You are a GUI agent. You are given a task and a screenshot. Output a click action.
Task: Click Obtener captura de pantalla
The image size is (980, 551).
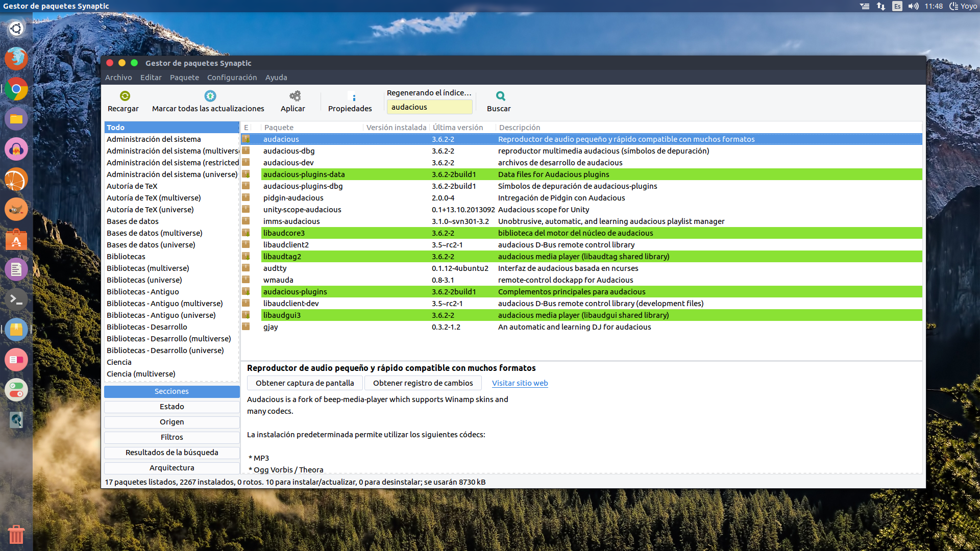click(x=305, y=383)
